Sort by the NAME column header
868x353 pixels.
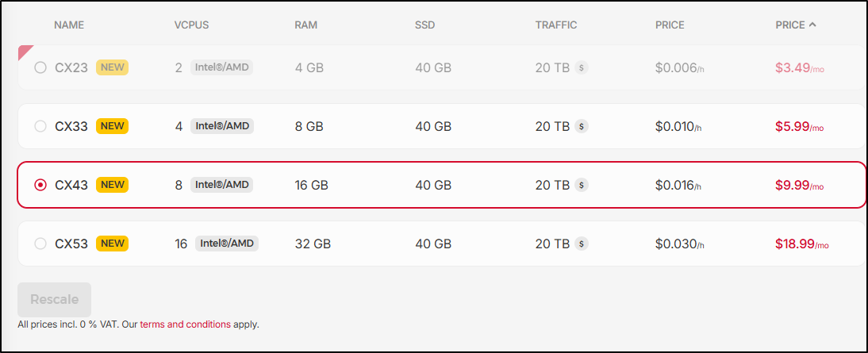(69, 25)
